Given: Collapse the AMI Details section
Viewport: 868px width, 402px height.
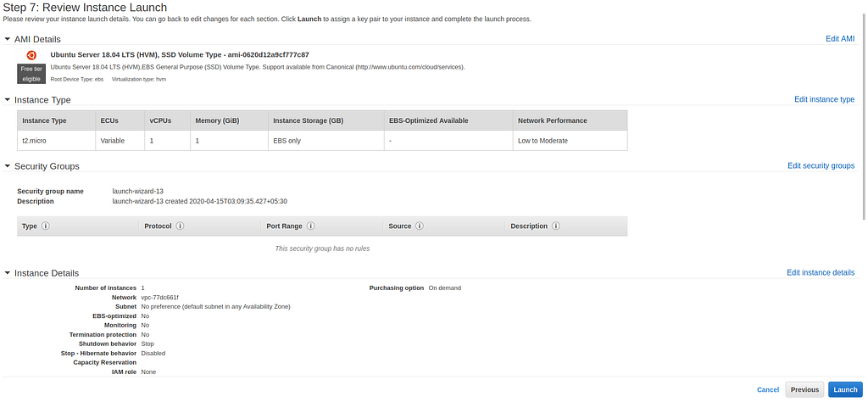Looking at the screenshot, I should pos(8,39).
